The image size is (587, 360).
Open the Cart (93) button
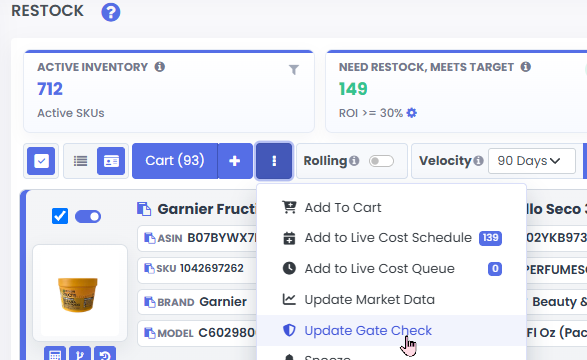175,161
